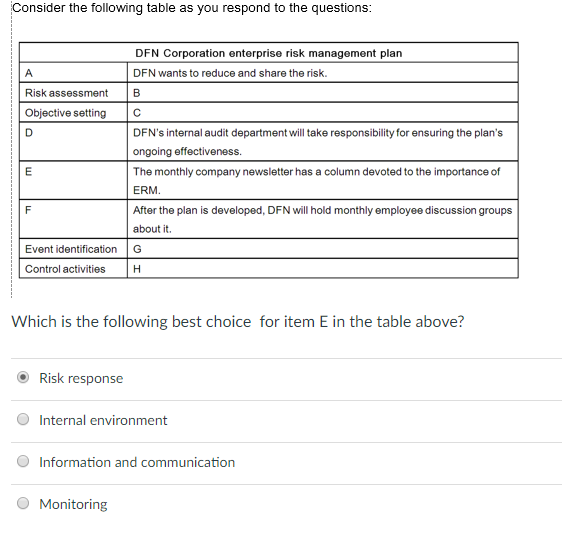Click the Risk response answer label
Image resolution: width=562 pixels, height=536 pixels.
coord(81,378)
